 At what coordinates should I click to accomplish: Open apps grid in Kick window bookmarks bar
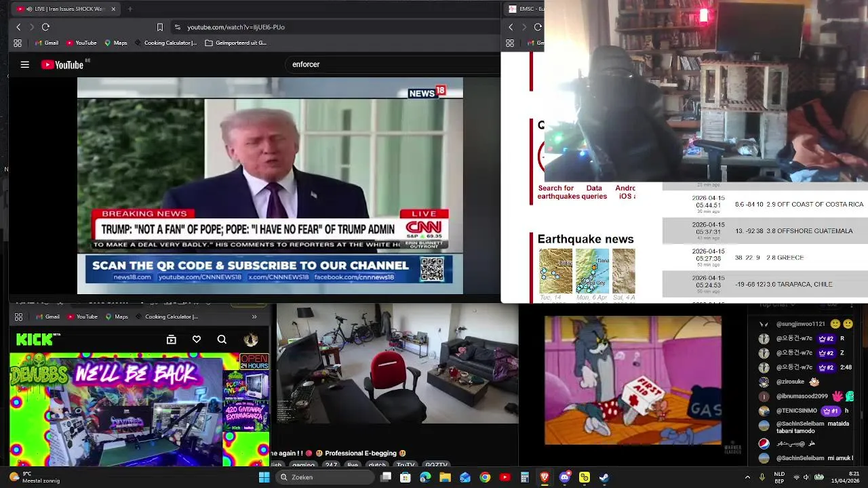[18, 317]
